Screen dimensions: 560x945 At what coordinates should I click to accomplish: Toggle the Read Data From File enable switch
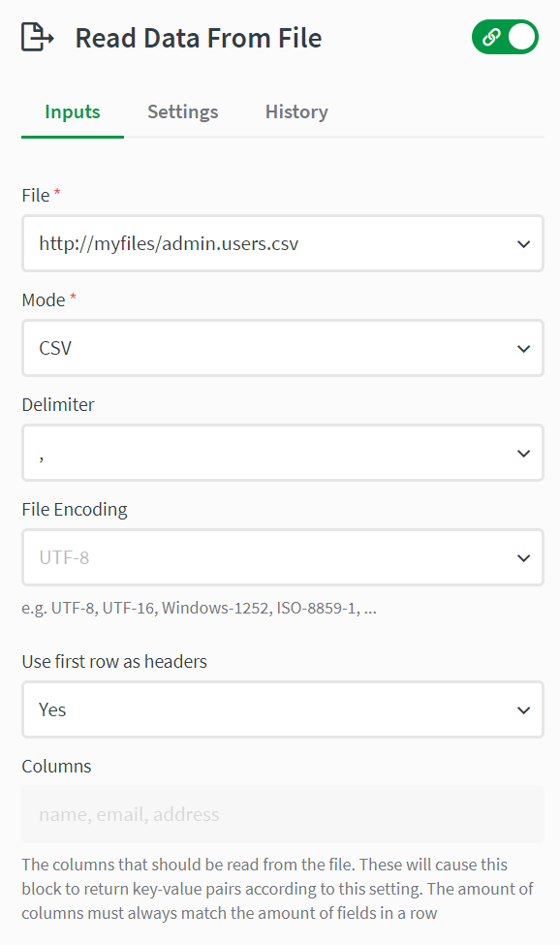(505, 34)
